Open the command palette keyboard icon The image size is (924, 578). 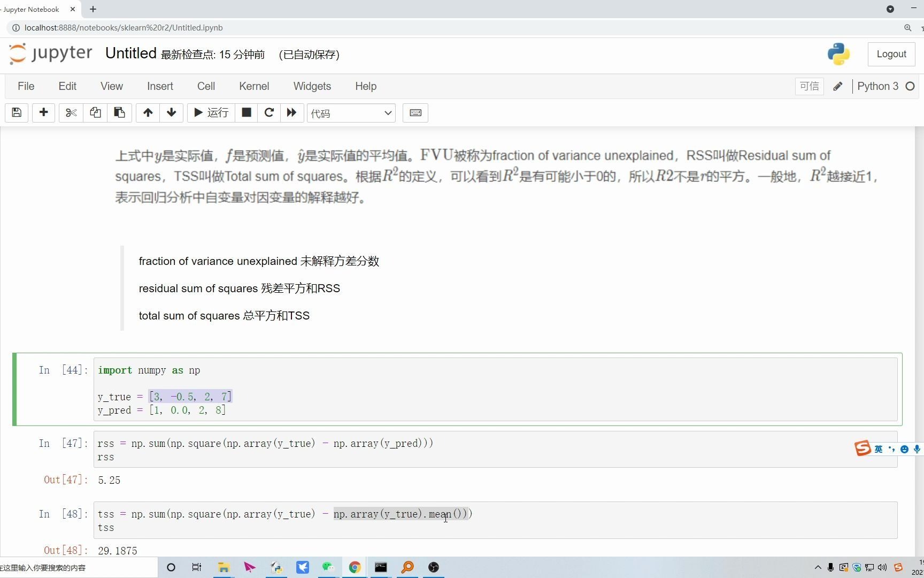pyautogui.click(x=415, y=112)
